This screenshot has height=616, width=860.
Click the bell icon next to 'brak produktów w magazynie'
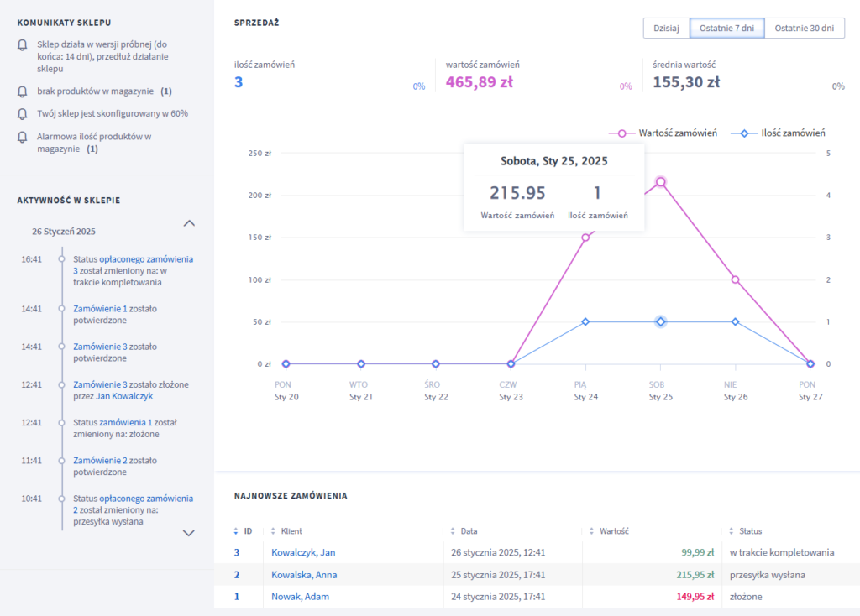click(x=23, y=91)
